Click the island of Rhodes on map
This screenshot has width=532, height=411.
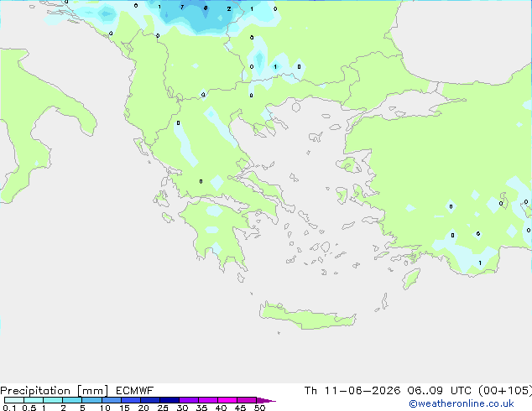[x=411, y=278]
